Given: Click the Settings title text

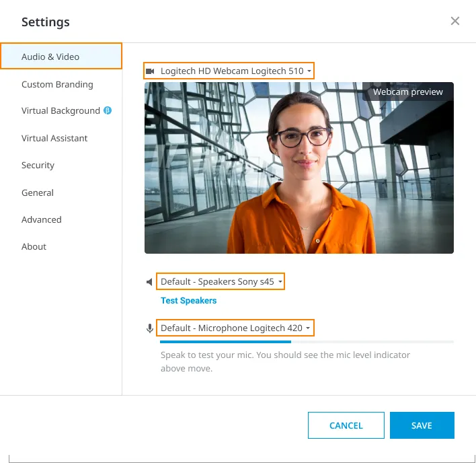Looking at the screenshot, I should pos(46,22).
